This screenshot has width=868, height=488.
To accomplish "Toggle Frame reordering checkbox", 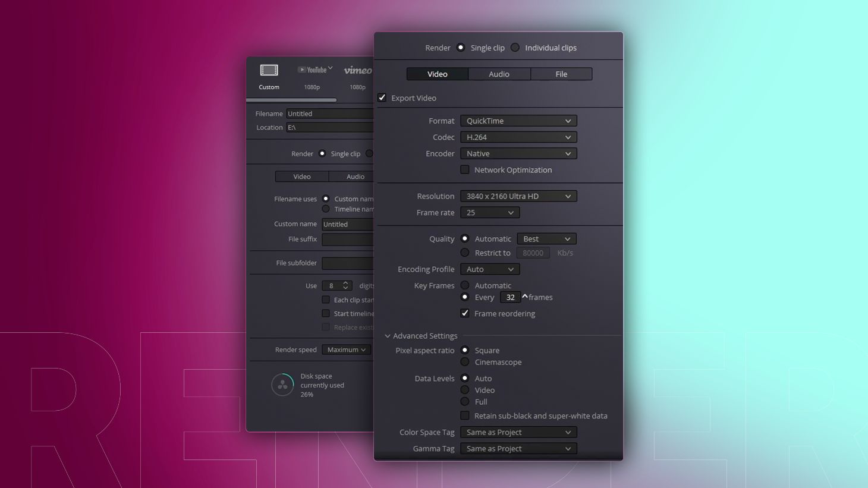I will 465,313.
